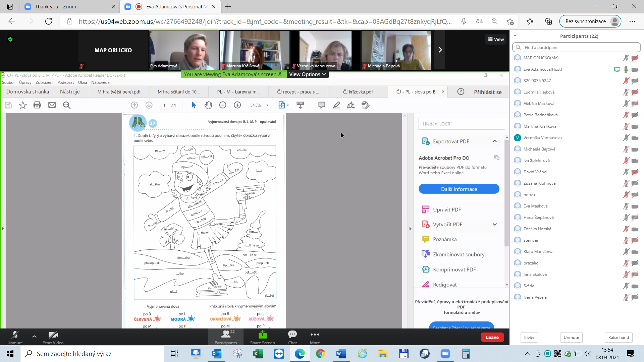Expand the View Options dropdown
This screenshot has width=644, height=362.
point(308,74)
